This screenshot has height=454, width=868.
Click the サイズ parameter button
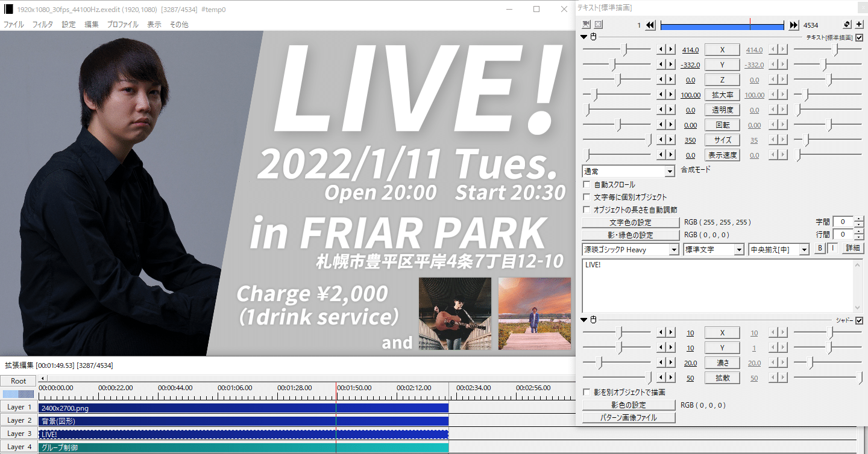[722, 140]
